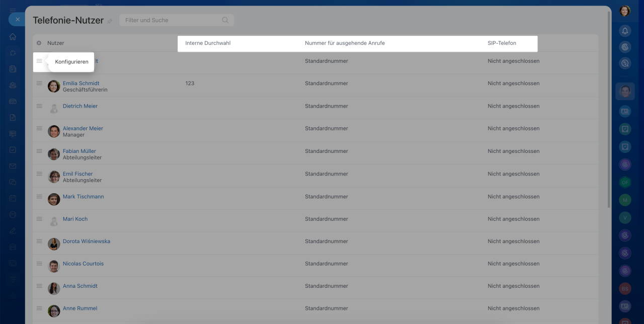This screenshot has width=644, height=324.
Task: Open Anna Schmidt's profile link
Action: [x=80, y=286]
